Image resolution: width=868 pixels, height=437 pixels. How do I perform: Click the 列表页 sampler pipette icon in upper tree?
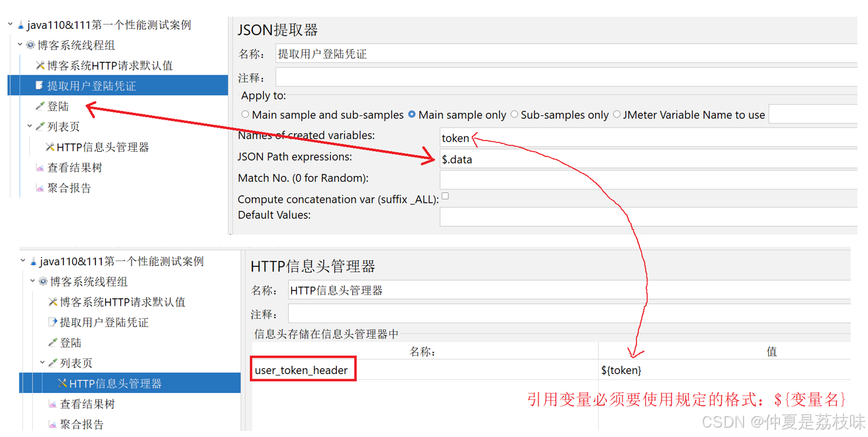40,126
